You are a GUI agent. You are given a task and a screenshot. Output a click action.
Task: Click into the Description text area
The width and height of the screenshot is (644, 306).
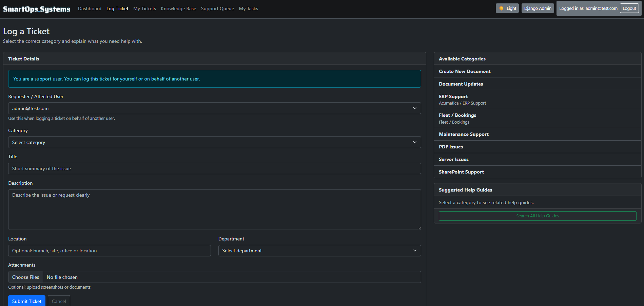click(215, 210)
